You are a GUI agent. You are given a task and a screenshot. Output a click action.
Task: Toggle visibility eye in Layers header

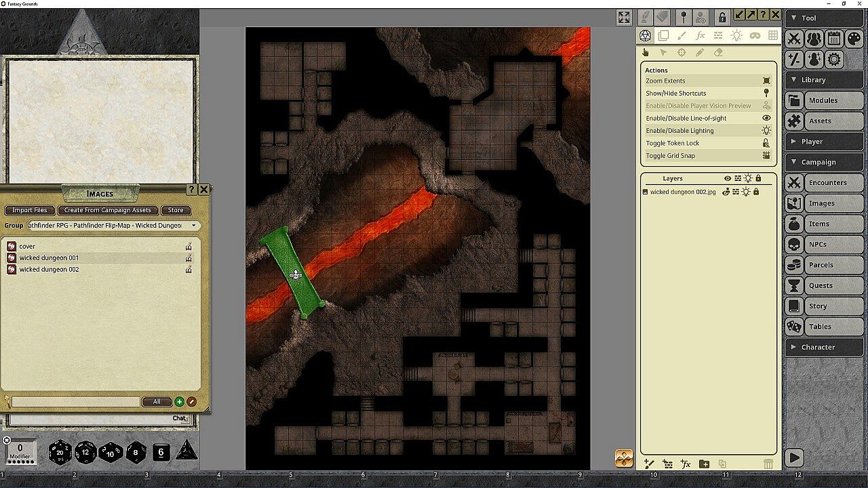click(x=728, y=178)
